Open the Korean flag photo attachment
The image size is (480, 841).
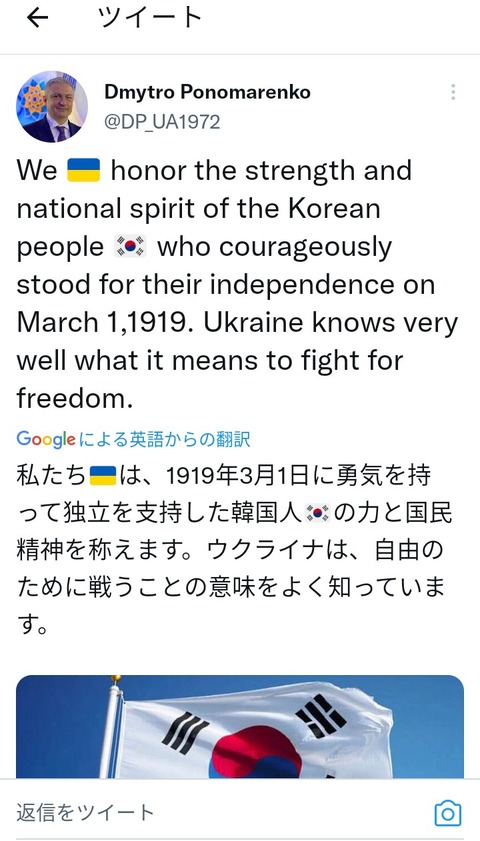(x=240, y=726)
